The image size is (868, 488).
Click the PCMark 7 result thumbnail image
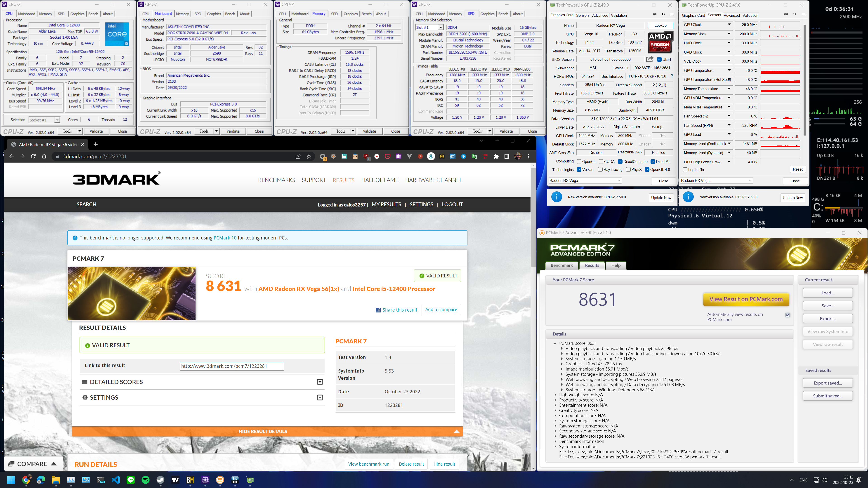click(x=131, y=293)
